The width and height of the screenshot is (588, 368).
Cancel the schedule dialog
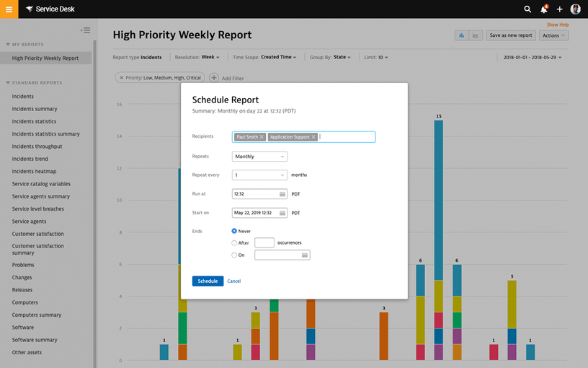(x=234, y=281)
